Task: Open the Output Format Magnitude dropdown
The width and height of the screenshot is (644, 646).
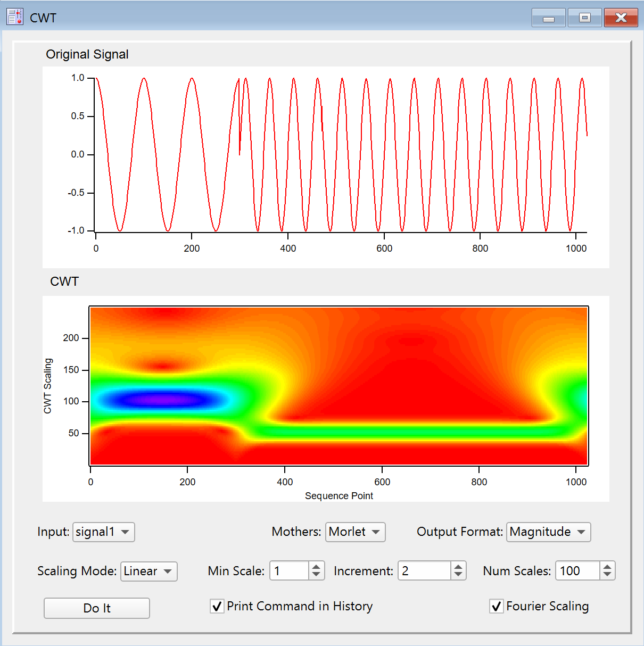Action: click(x=548, y=532)
